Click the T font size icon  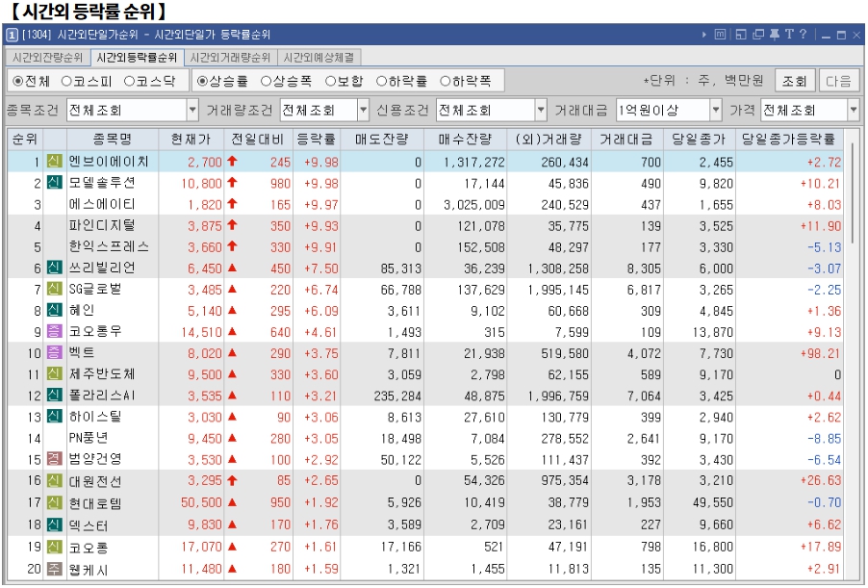(x=789, y=35)
